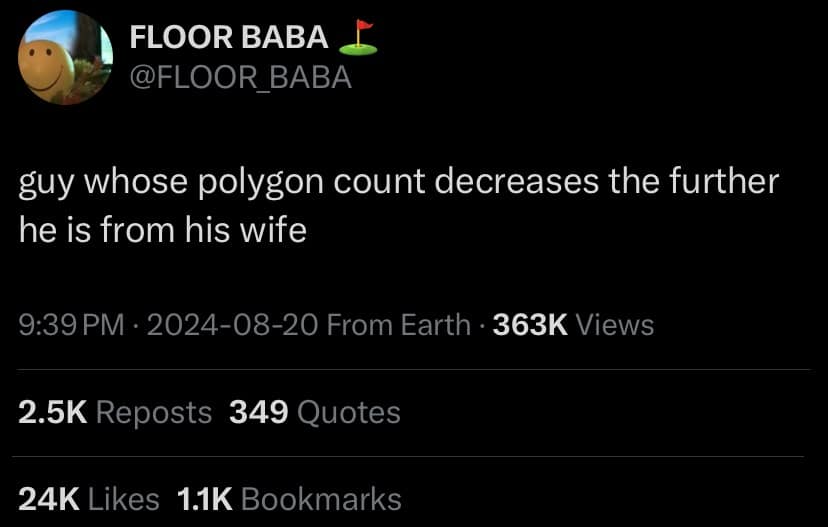Open the Likes list
Screen dimensions: 828x527
click(x=123, y=498)
